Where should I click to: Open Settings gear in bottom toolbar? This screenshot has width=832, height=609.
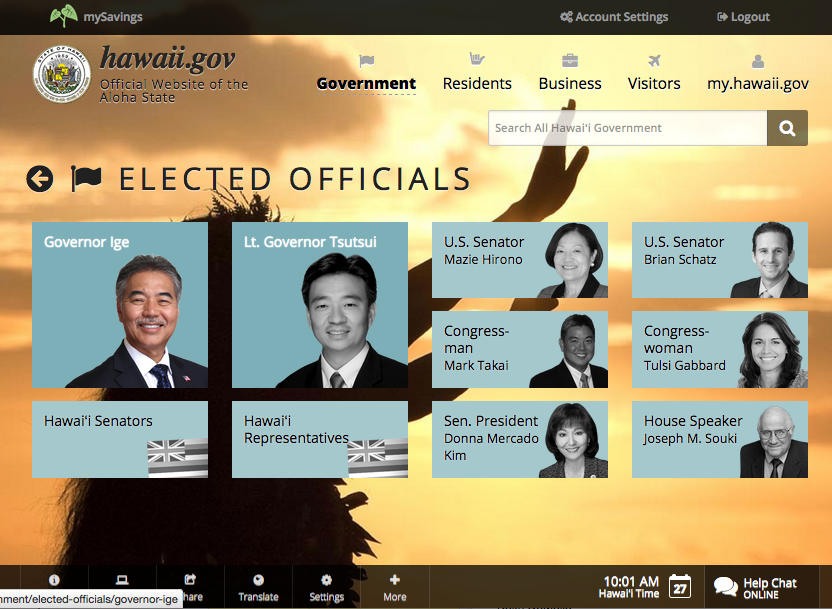[x=326, y=587]
